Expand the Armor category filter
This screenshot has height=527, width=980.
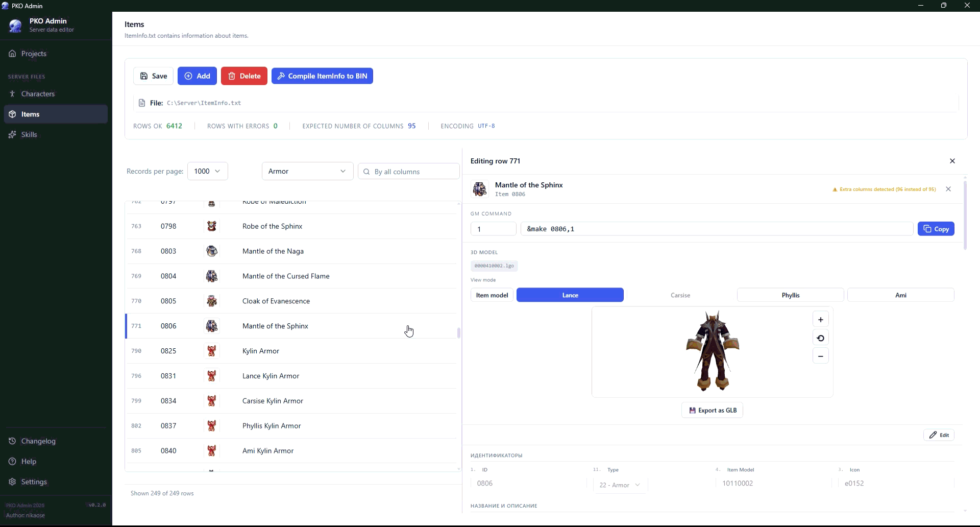[x=307, y=171]
